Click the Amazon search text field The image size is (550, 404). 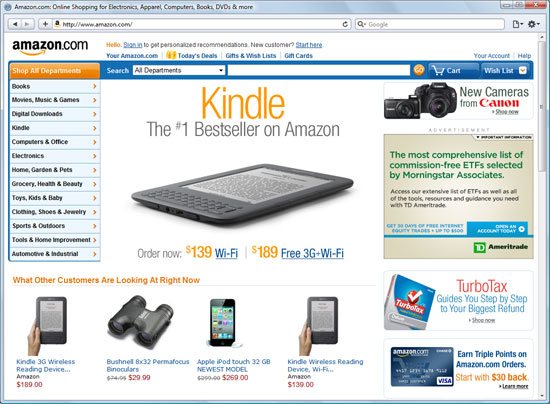tap(319, 70)
